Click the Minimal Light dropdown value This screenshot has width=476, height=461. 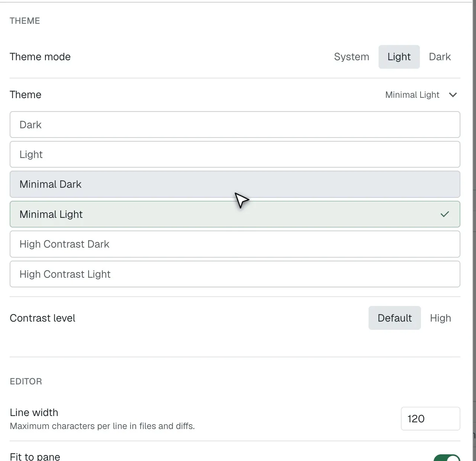412,95
